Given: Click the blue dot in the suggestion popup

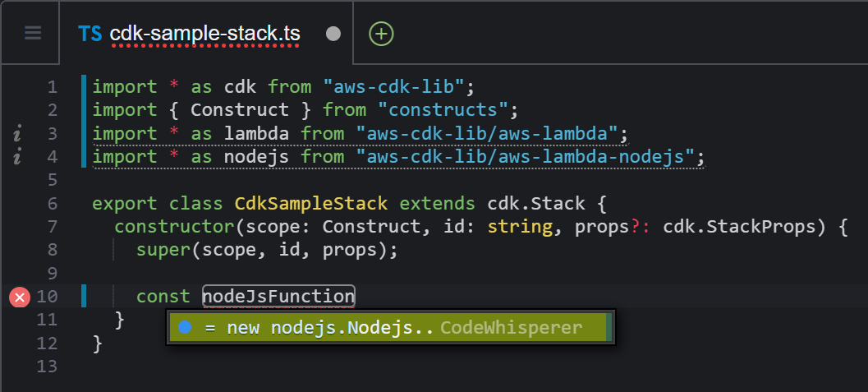Looking at the screenshot, I should click(185, 327).
